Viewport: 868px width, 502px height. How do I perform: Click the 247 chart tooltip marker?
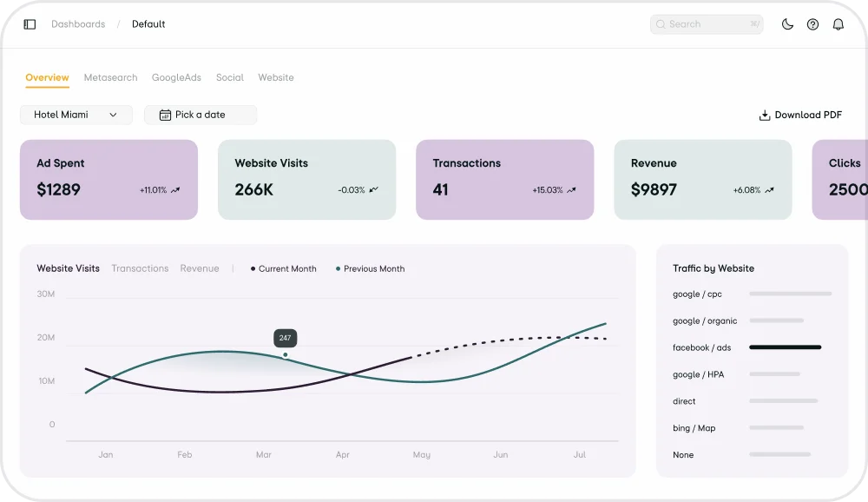[285, 338]
